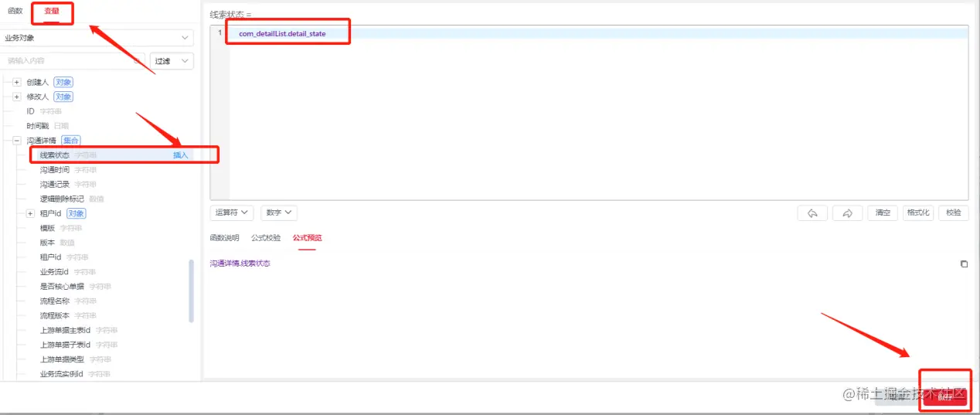The width and height of the screenshot is (980, 415).
Task: Click the variable tree scrollbar
Action: [191, 291]
